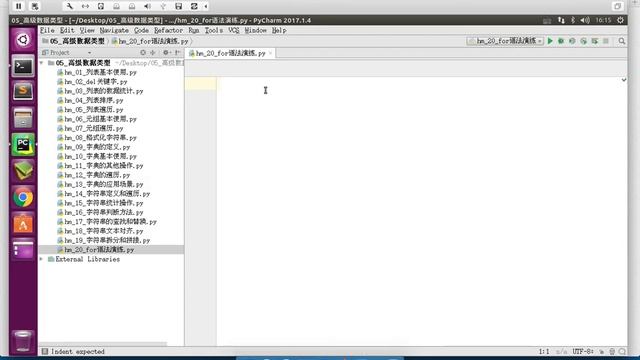Open the system volume indicator
The height and width of the screenshot is (360, 640).
coord(585,20)
